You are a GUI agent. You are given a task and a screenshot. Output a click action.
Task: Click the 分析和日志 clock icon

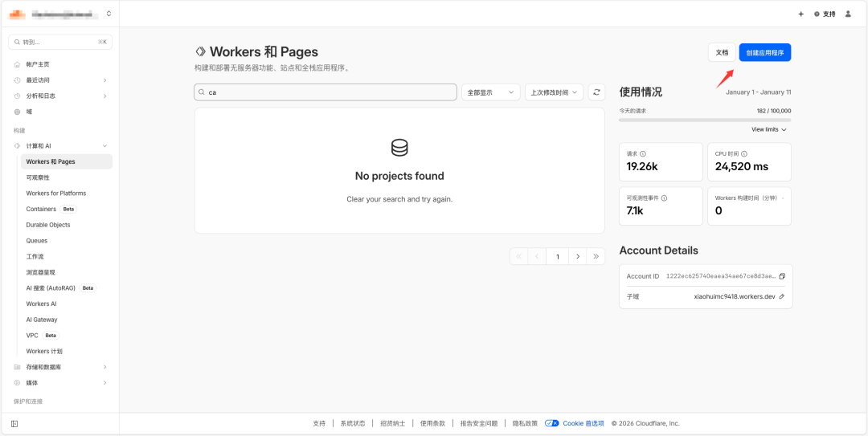pos(17,96)
